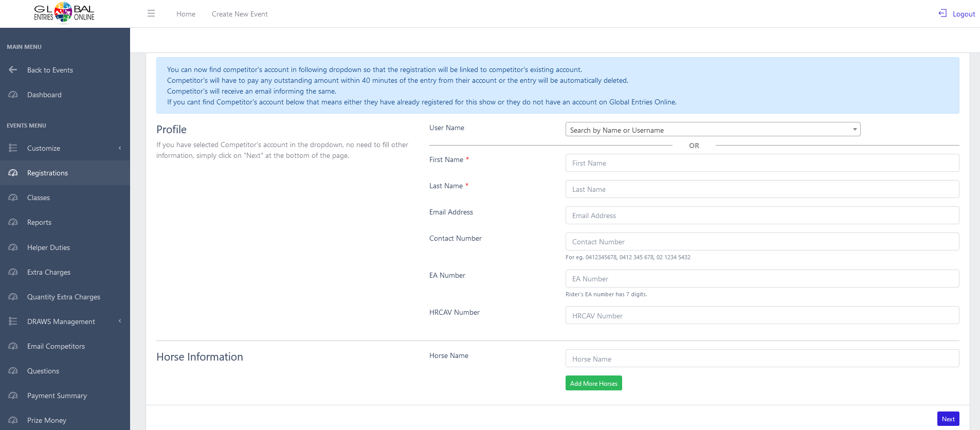
Task: Focus the First Name input field
Action: tap(762, 163)
